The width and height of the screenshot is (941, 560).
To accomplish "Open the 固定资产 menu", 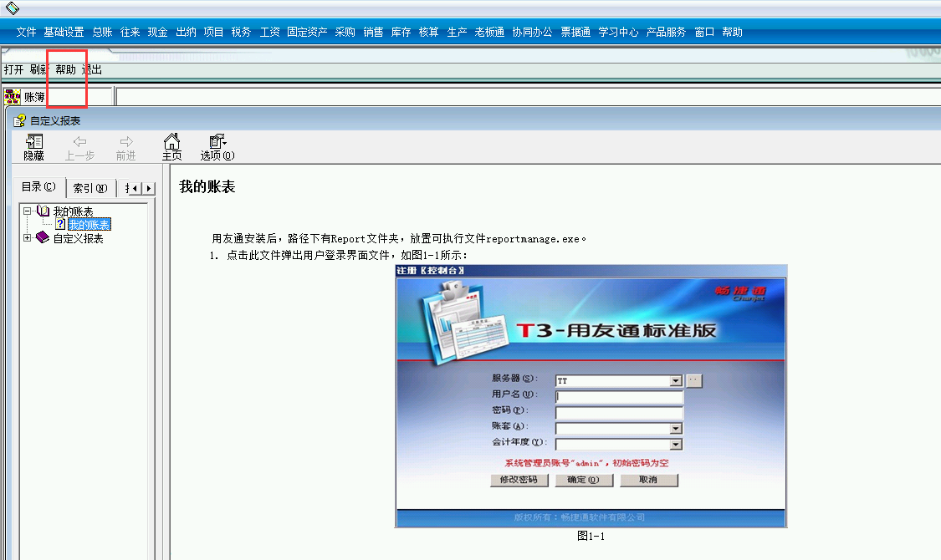I will tap(307, 33).
